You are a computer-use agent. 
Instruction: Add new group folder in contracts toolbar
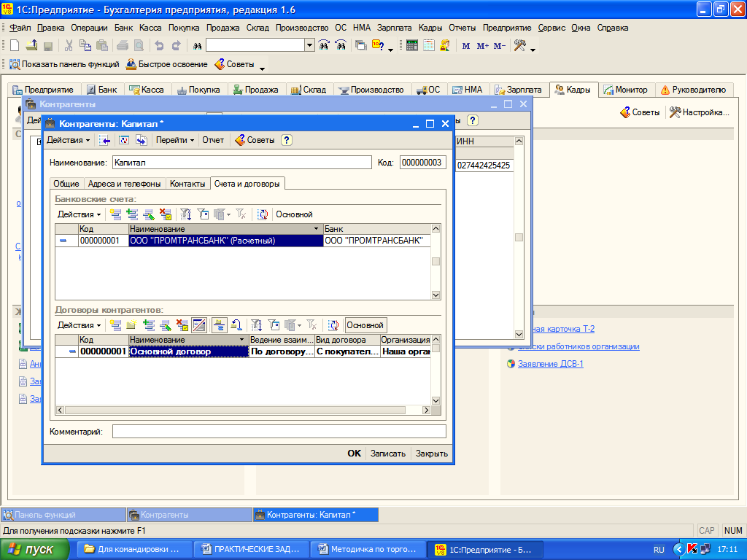click(x=131, y=325)
